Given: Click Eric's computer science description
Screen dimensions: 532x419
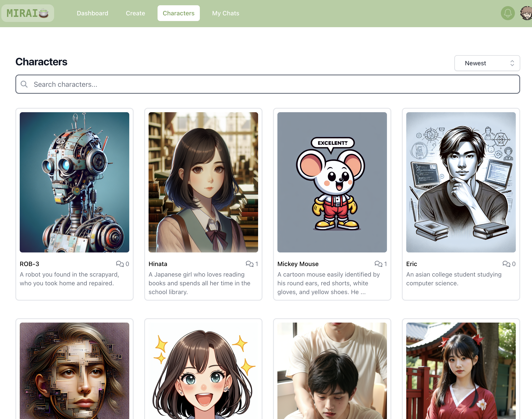Looking at the screenshot, I should point(454,279).
